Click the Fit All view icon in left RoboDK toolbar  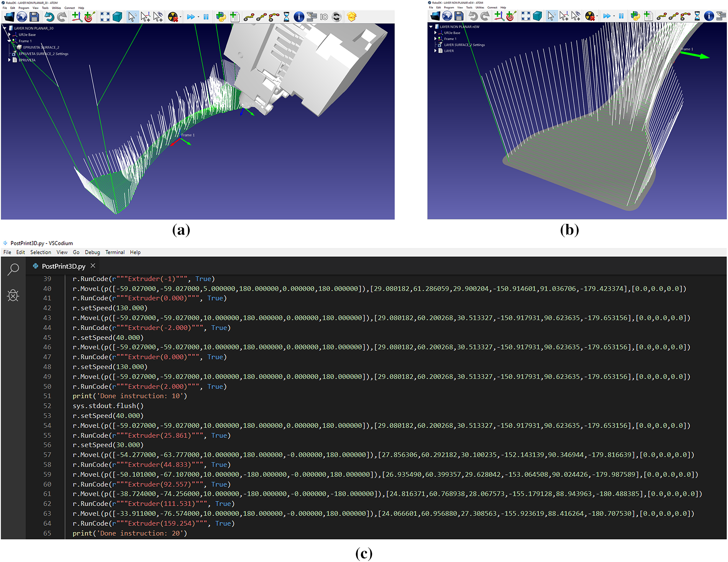tap(105, 17)
